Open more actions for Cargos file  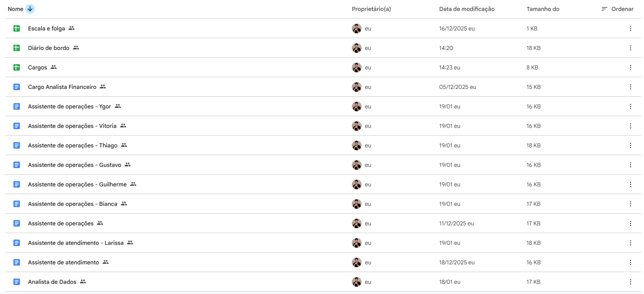pyautogui.click(x=630, y=67)
